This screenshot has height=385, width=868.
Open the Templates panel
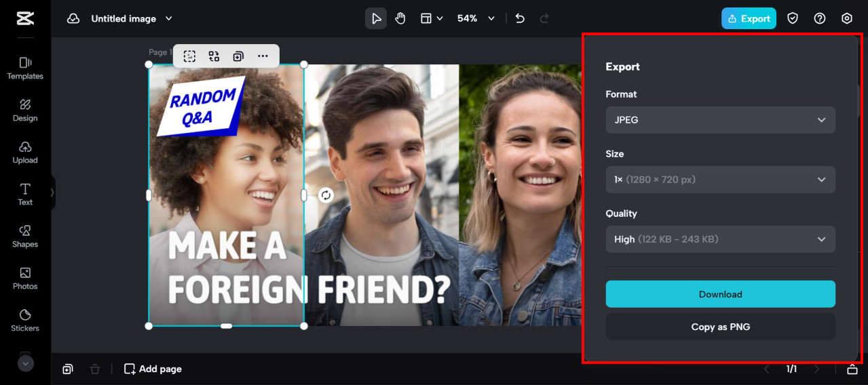coord(25,68)
